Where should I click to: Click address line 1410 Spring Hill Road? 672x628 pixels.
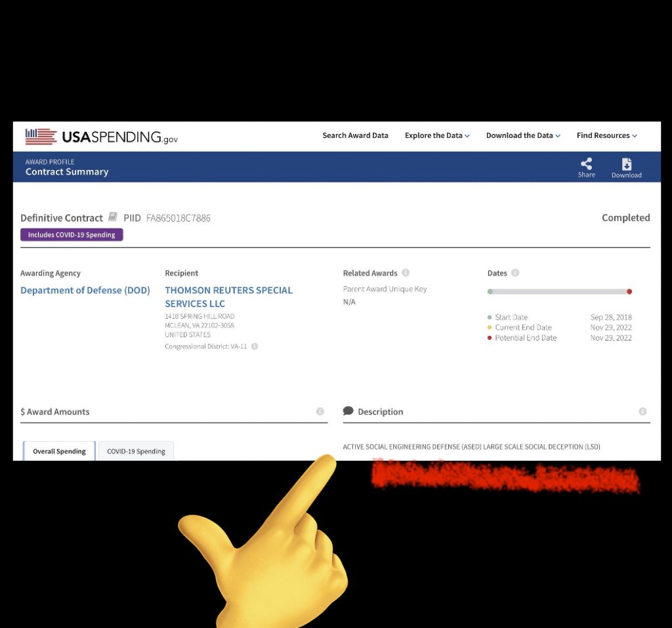(199, 316)
